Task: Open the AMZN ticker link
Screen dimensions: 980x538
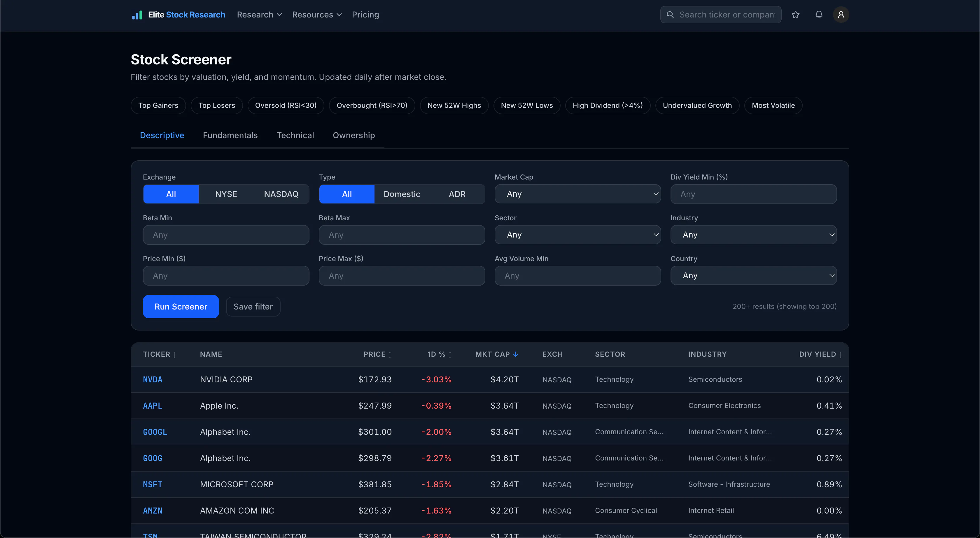Action: 153,511
